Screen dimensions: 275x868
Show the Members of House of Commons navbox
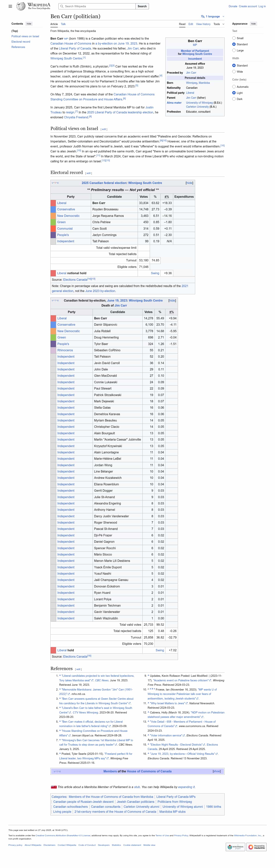216,771
